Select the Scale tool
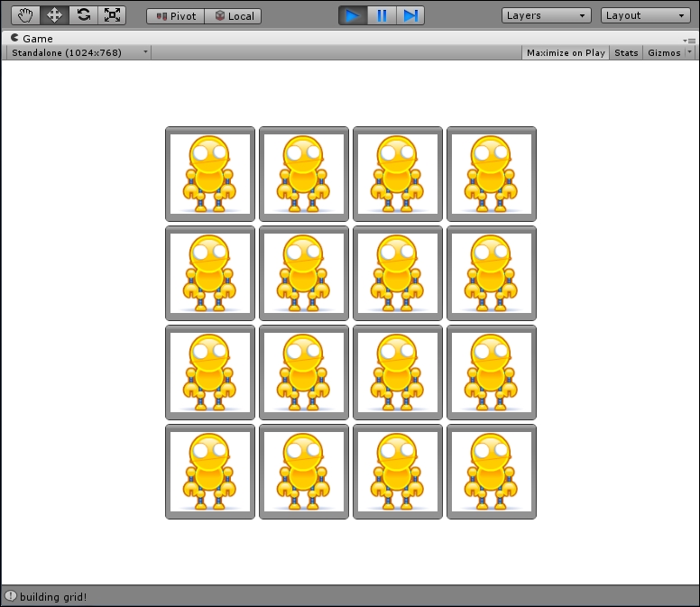700x607 pixels. click(112, 15)
